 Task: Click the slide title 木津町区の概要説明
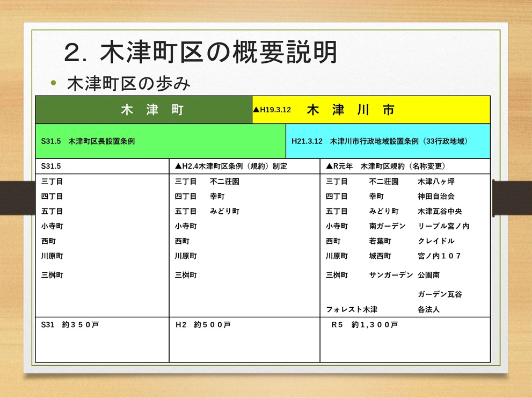click(200, 53)
